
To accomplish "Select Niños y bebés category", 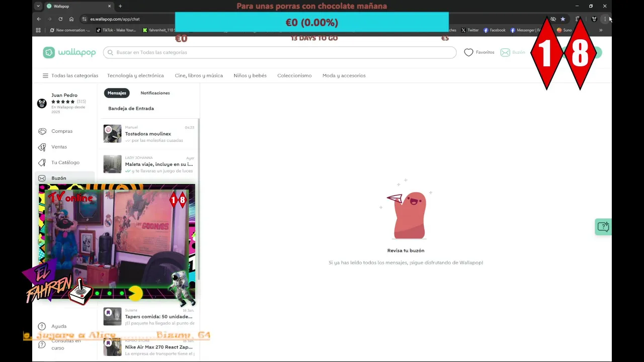I will point(250,75).
